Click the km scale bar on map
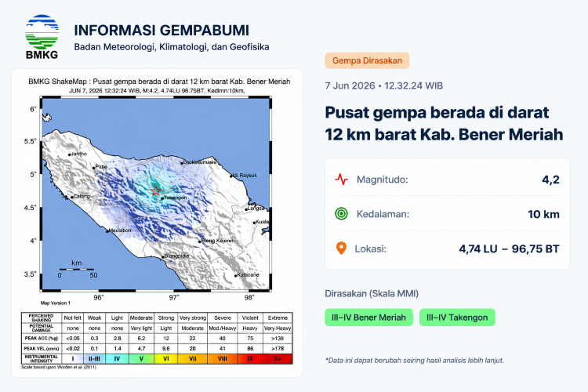Image resolution: width=588 pixels, height=392 pixels. click(x=77, y=269)
